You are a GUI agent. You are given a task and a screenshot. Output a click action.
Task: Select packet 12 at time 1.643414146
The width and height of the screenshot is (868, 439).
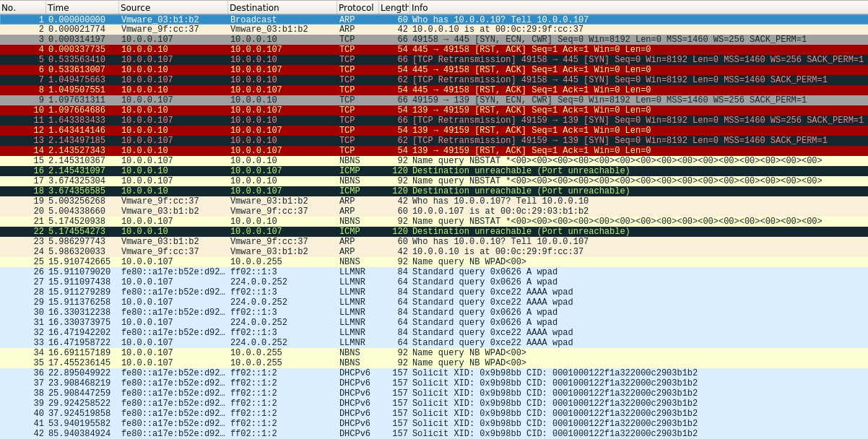point(434,131)
